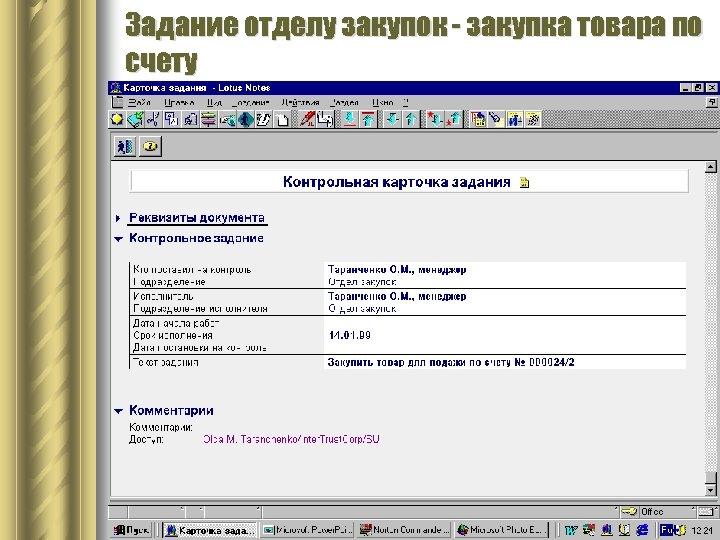Open the Правка menu

coord(179,102)
